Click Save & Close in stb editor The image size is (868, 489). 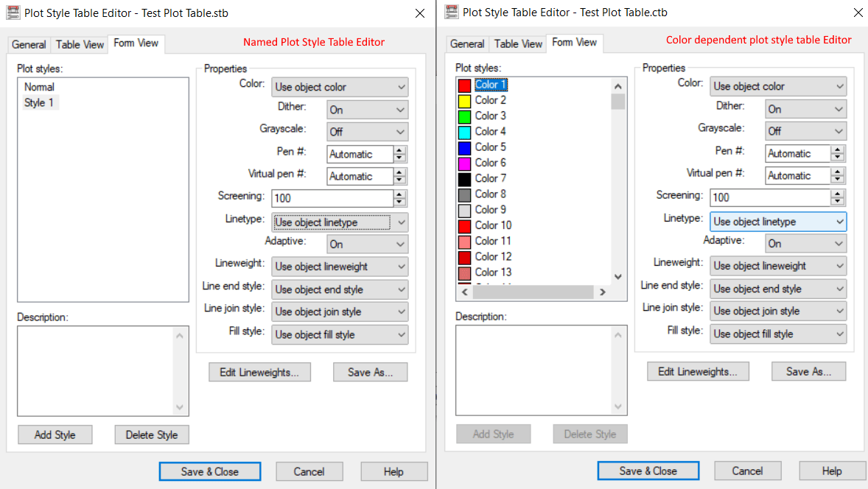(x=210, y=472)
